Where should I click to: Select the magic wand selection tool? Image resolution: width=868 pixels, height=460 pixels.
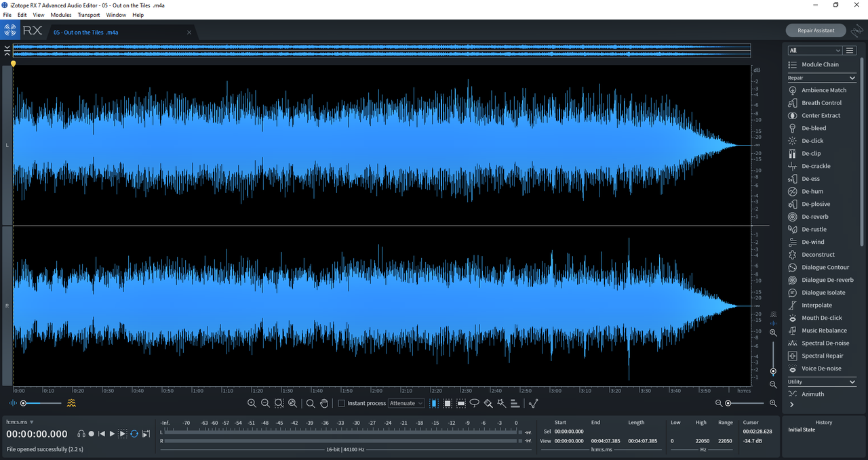coord(501,403)
